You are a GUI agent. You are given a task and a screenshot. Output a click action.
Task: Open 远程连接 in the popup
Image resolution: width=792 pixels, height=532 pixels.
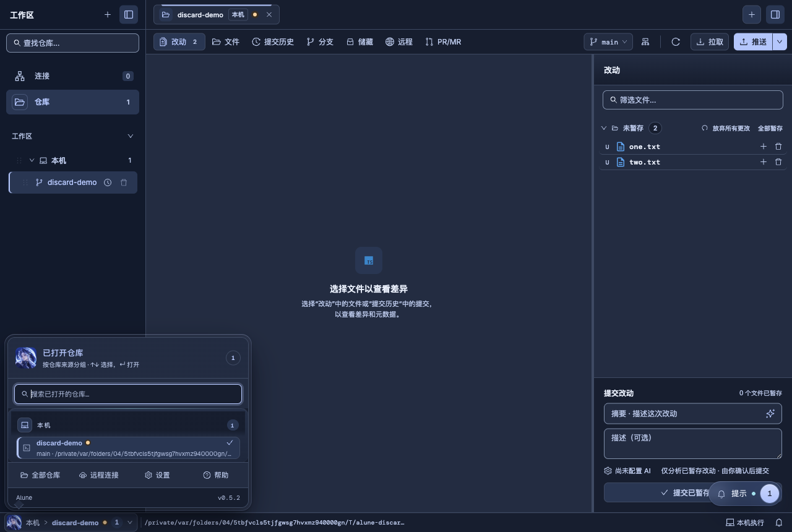point(99,475)
